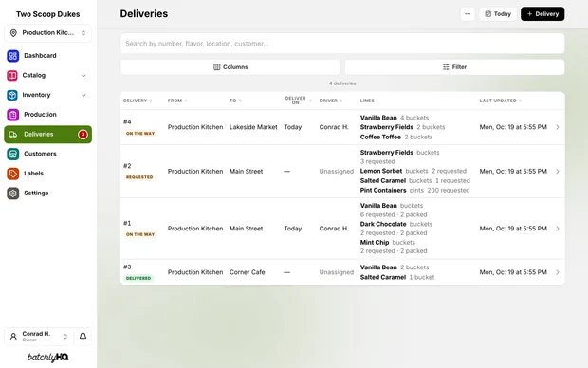Sort by From column header
Viewport: 588px width, 368px height.
point(177,101)
